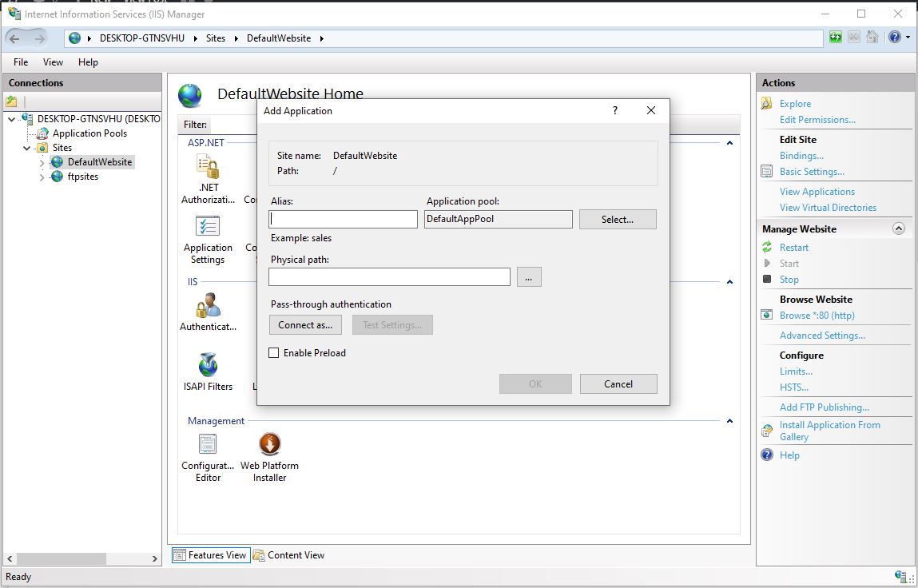Open the Authentication feature icon
Viewport: 918px width, 588px height.
click(208, 307)
